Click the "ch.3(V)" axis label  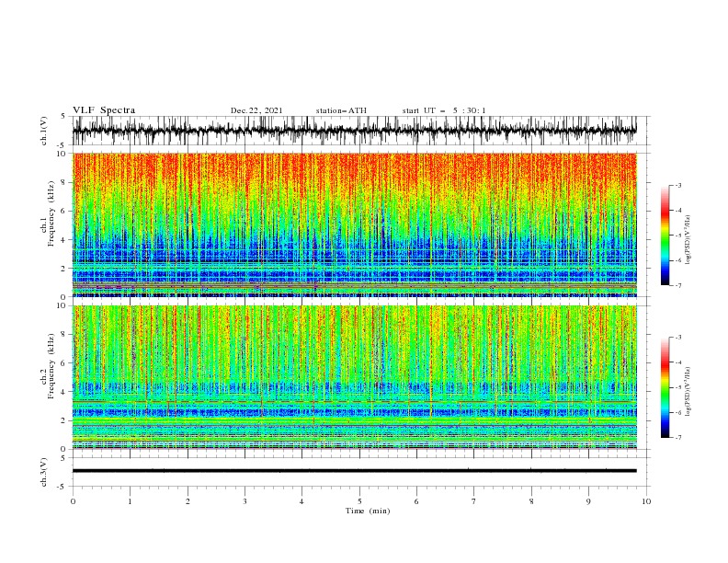43,472
